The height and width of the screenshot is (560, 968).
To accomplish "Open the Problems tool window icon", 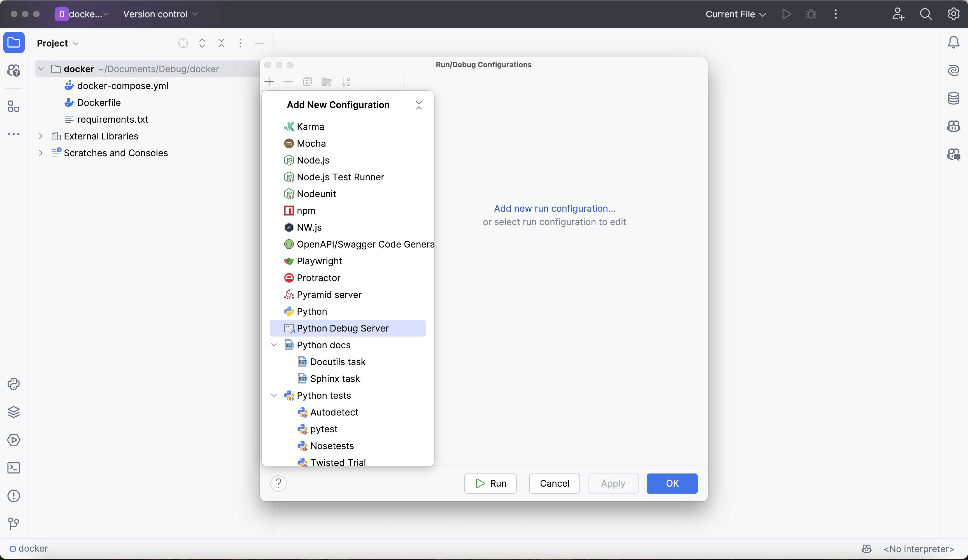I will (14, 496).
